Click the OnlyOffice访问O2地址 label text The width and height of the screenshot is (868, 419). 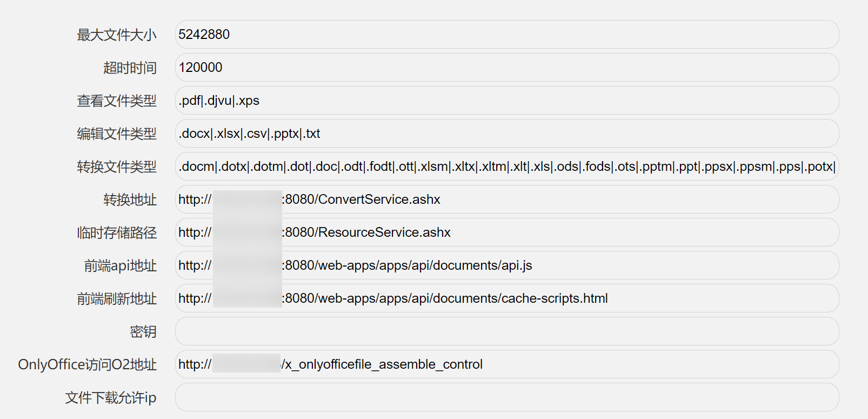pyautogui.click(x=88, y=365)
